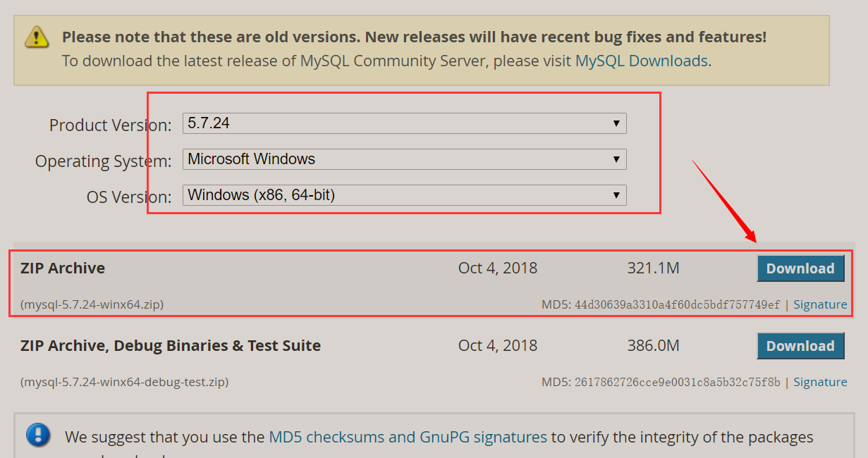Click the 321.1M file size
The height and width of the screenshot is (458, 868).
[653, 268]
